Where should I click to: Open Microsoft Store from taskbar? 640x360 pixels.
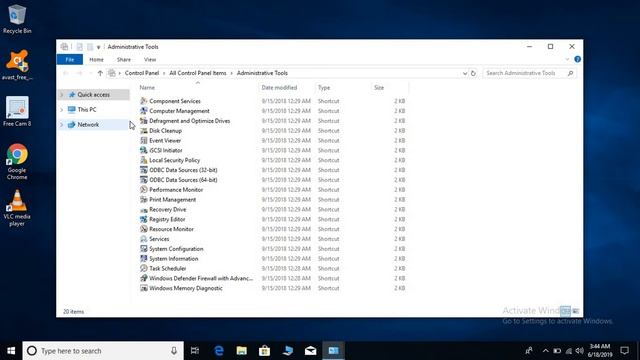pos(264,351)
